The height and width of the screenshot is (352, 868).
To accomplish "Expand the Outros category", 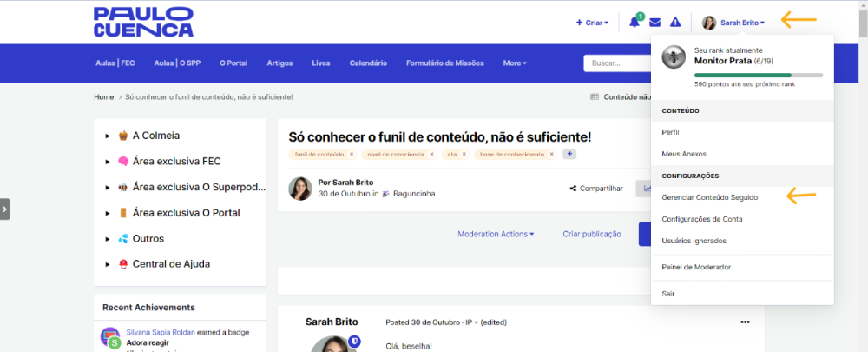I will point(108,239).
